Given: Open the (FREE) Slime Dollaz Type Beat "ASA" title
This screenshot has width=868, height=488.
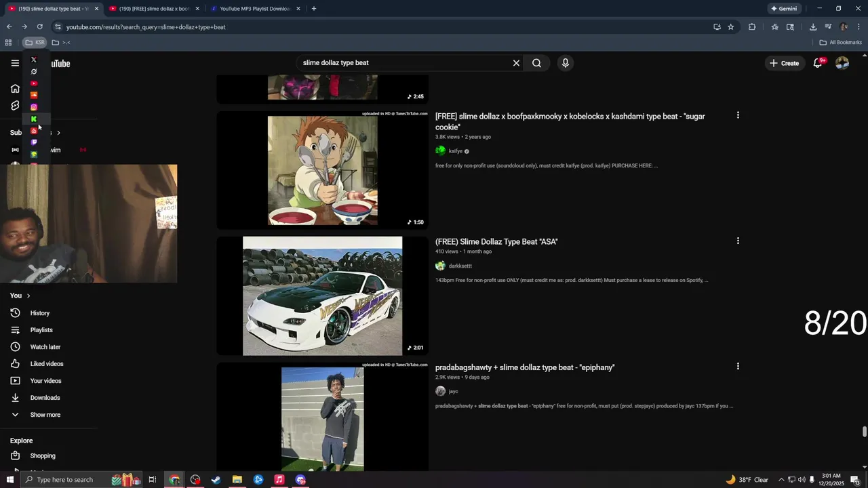Looking at the screenshot, I should click(x=496, y=241).
